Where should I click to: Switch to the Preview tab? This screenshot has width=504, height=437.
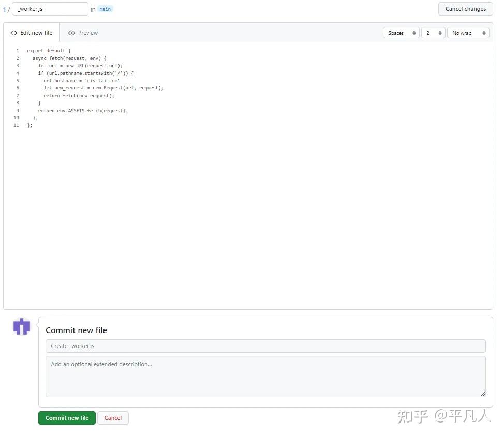click(87, 33)
